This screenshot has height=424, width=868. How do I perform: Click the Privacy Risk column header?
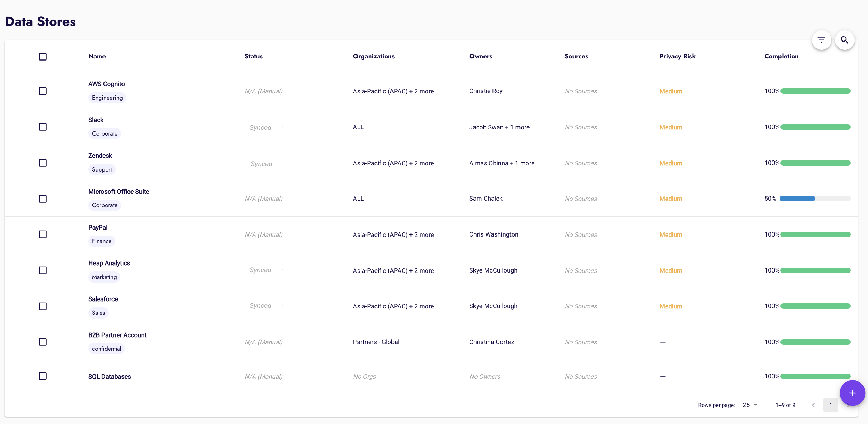click(x=677, y=56)
